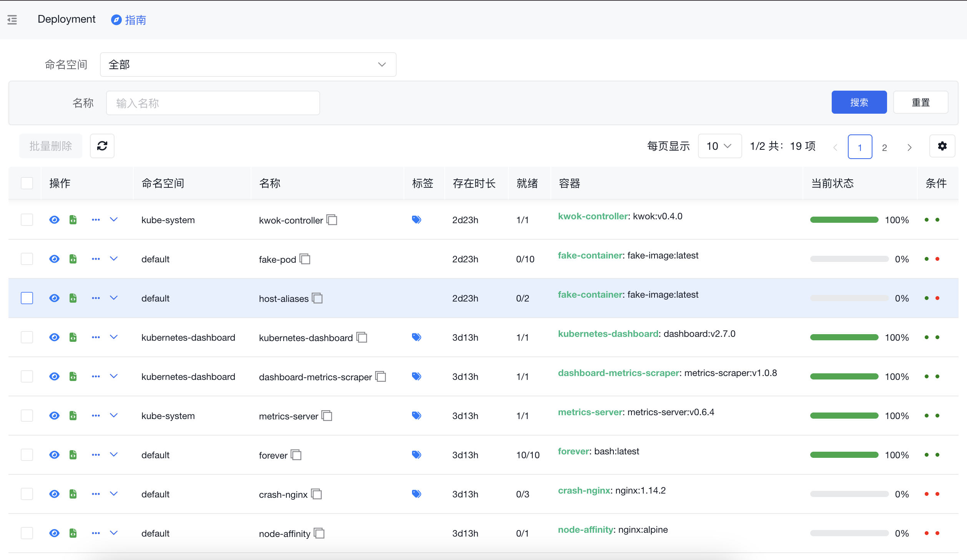Open the kwok-controller container link
967x560 pixels.
point(593,216)
